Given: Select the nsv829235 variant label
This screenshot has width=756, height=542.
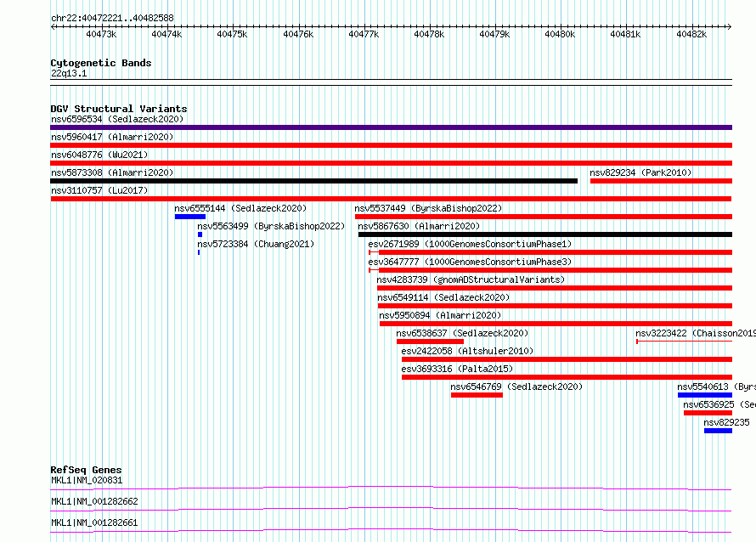Looking at the screenshot, I should (x=726, y=422).
